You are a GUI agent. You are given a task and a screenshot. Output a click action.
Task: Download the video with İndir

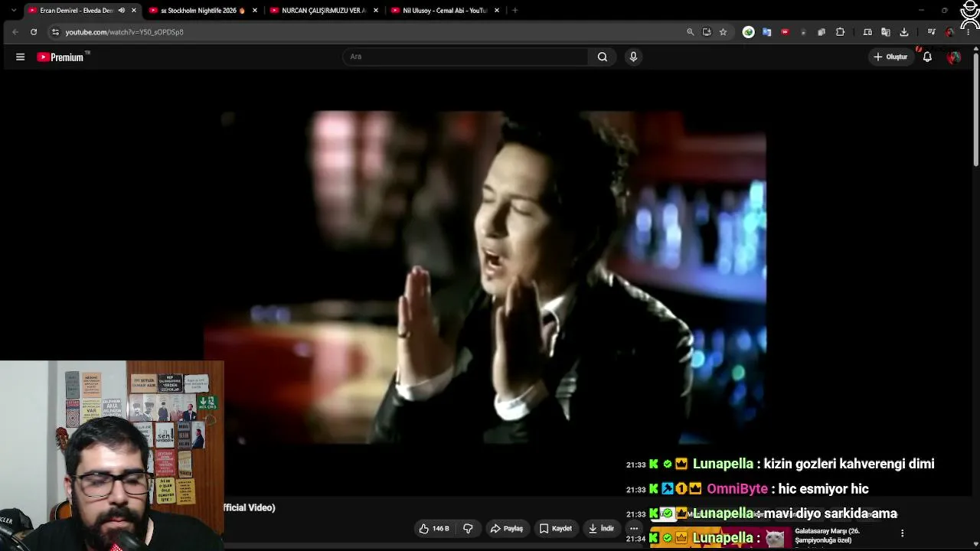point(601,529)
